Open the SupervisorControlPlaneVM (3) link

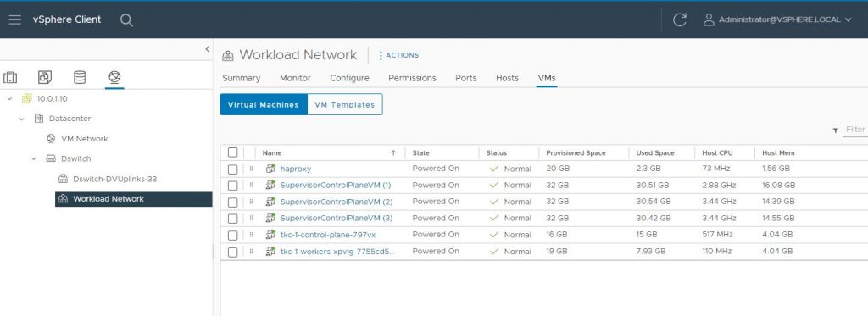click(337, 219)
